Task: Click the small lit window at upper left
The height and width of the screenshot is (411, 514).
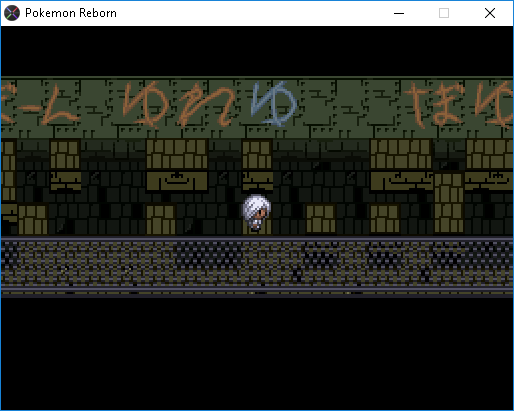Action: [x=65, y=154]
